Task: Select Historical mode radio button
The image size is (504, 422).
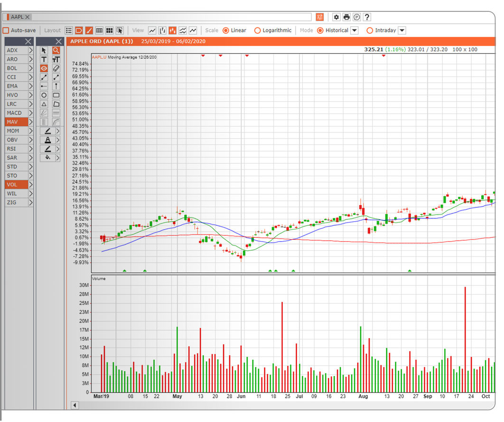Action: 320,30
